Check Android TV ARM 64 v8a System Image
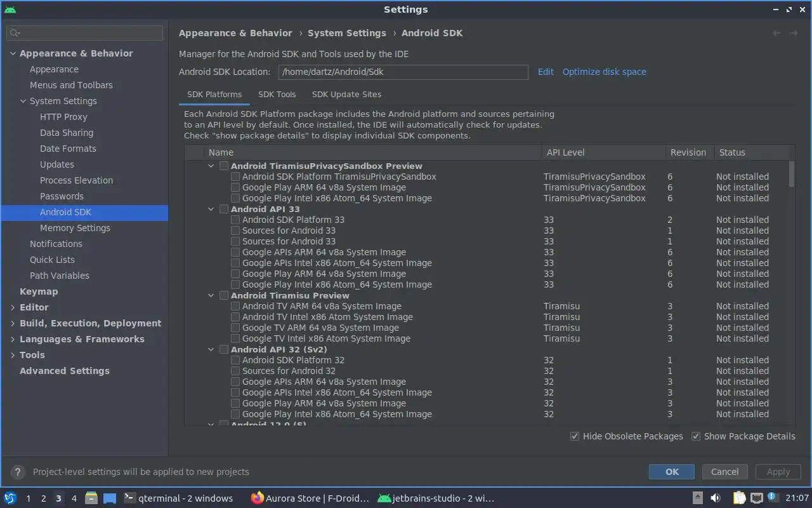 [x=235, y=306]
